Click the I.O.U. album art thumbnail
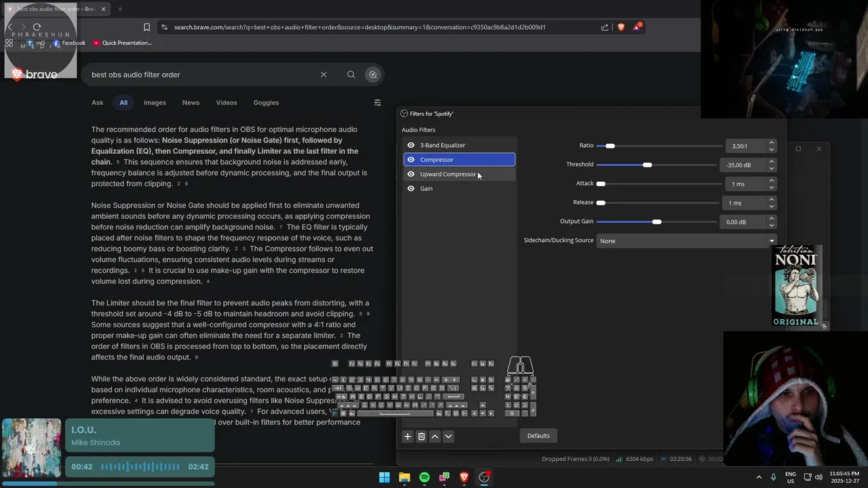This screenshot has height=488, width=868. (31, 449)
